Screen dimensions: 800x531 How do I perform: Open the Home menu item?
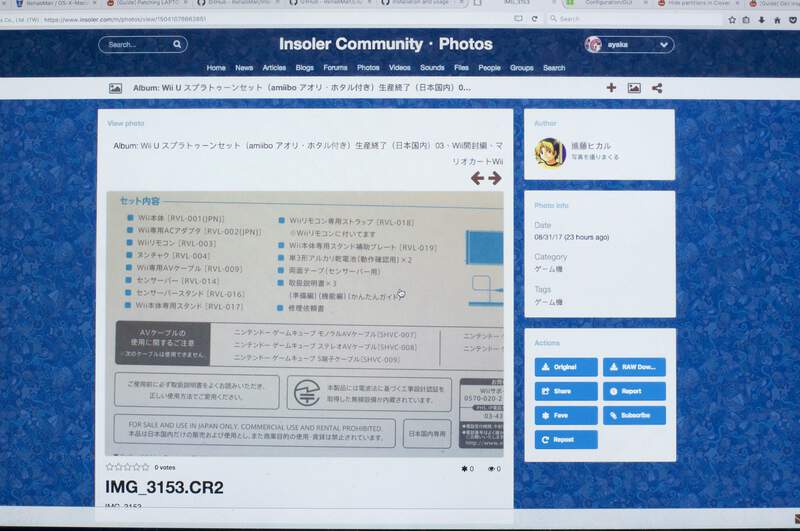[216, 67]
